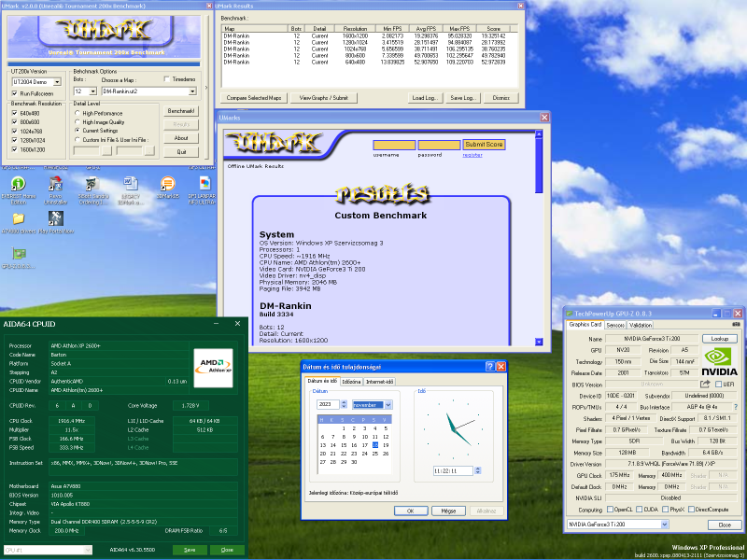
Task: Click the time field spinner arrows
Action: coord(477,470)
